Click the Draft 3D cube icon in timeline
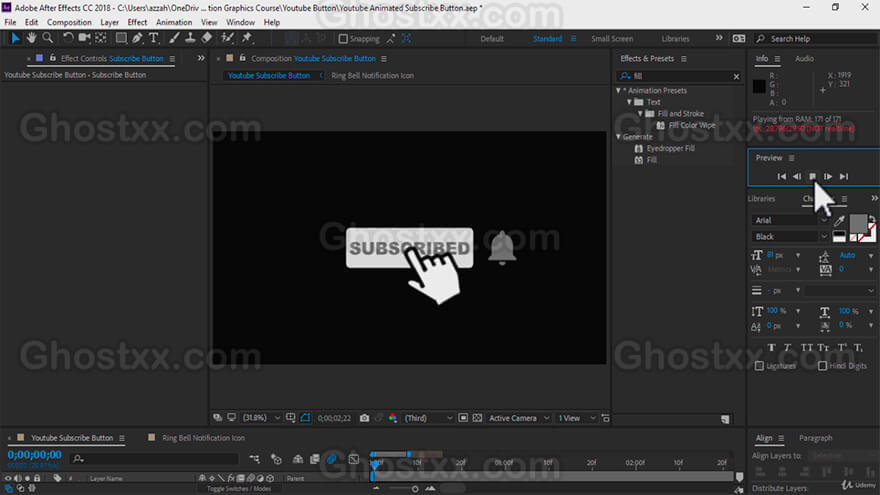Viewport: 880px width, 495px height. [276, 459]
